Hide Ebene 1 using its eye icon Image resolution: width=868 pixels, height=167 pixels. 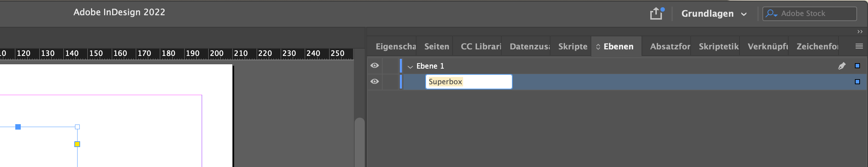374,66
